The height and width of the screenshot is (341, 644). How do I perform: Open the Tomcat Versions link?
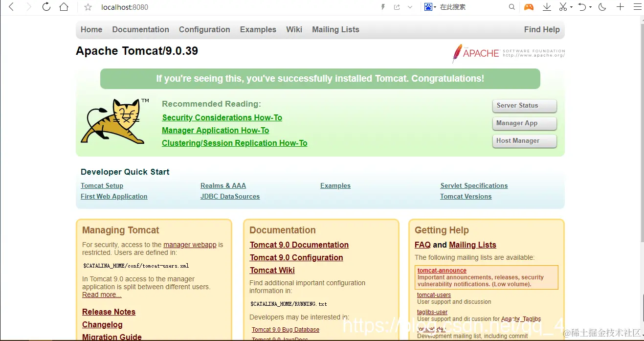[466, 196]
